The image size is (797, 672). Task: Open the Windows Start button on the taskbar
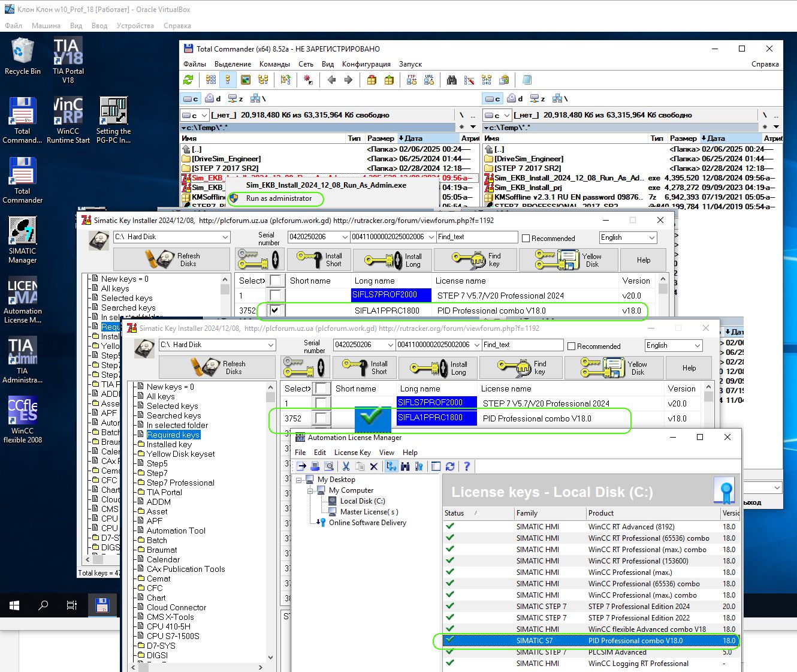15,605
